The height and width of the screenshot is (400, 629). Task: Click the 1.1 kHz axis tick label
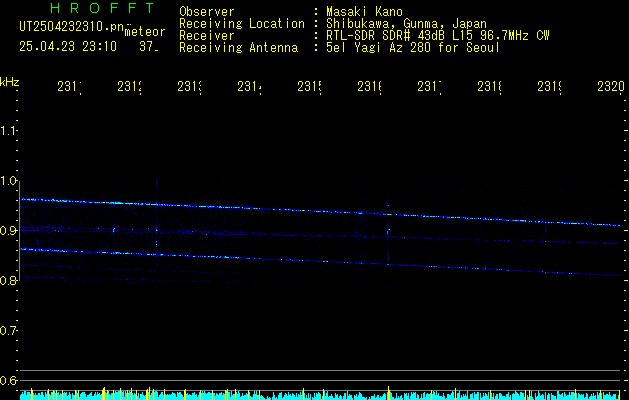tap(8, 131)
